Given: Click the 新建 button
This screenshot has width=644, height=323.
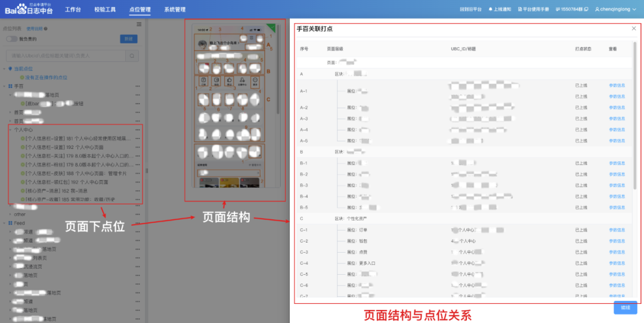Looking at the screenshot, I should click(x=129, y=39).
